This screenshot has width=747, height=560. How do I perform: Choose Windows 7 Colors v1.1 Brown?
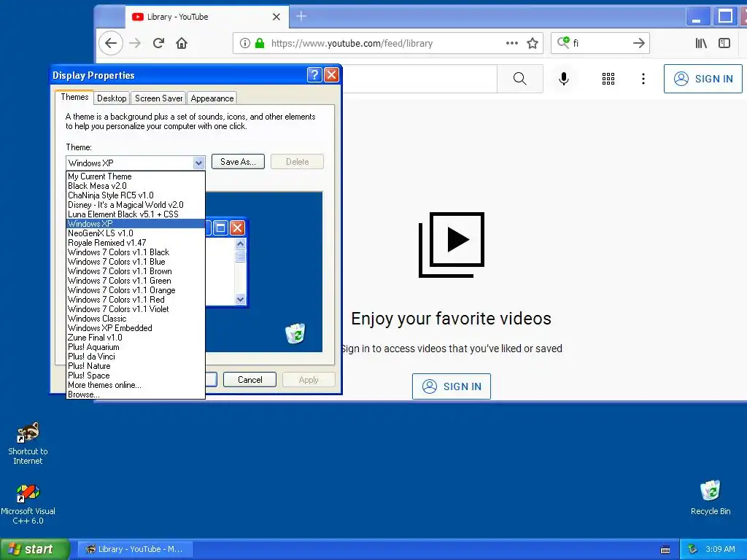tap(135, 271)
